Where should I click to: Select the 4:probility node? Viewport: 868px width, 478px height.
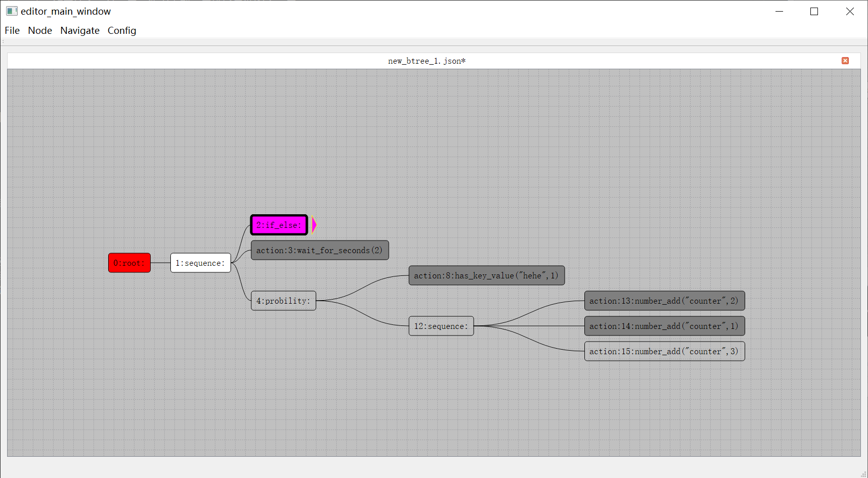tap(283, 301)
